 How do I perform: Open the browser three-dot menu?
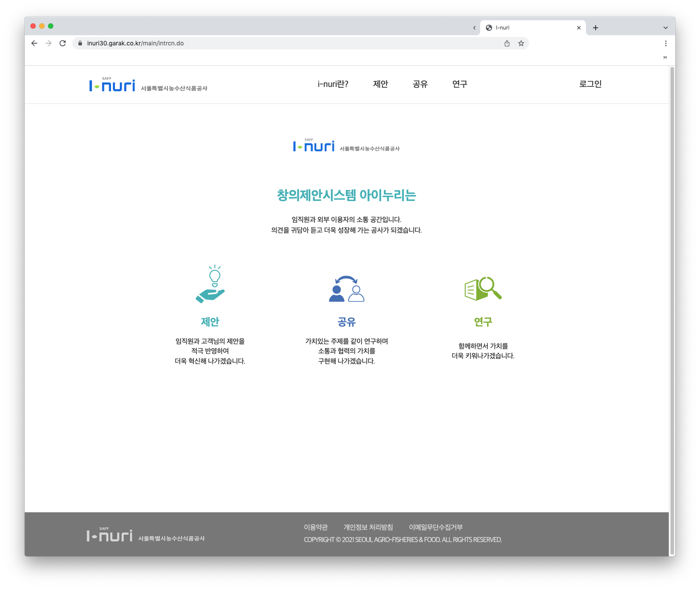click(666, 43)
